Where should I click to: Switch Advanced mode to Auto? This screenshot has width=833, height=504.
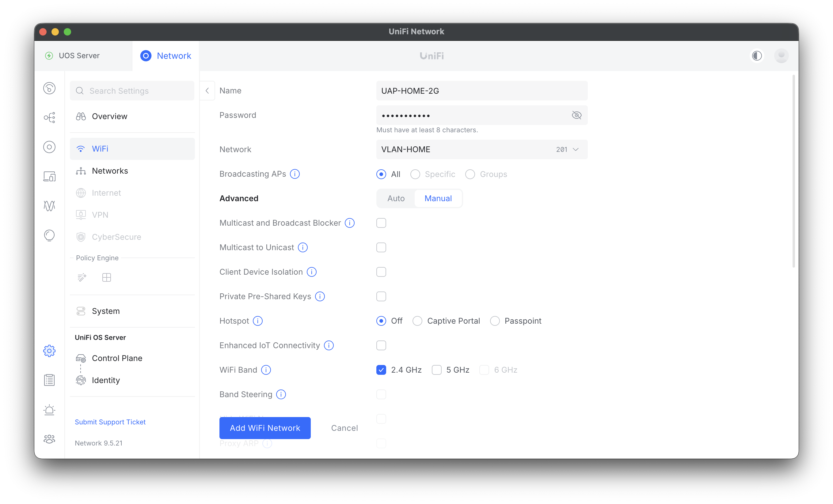pyautogui.click(x=396, y=198)
